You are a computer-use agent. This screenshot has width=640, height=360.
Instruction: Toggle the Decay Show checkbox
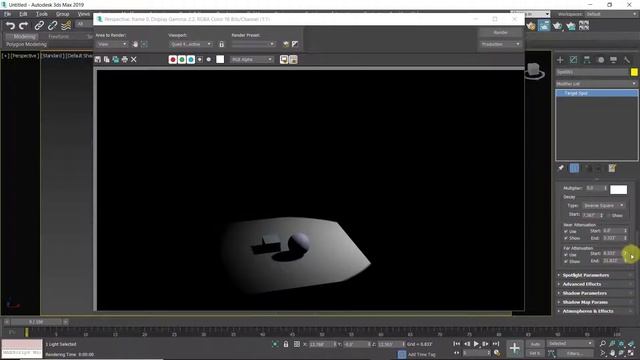[x=609, y=215]
